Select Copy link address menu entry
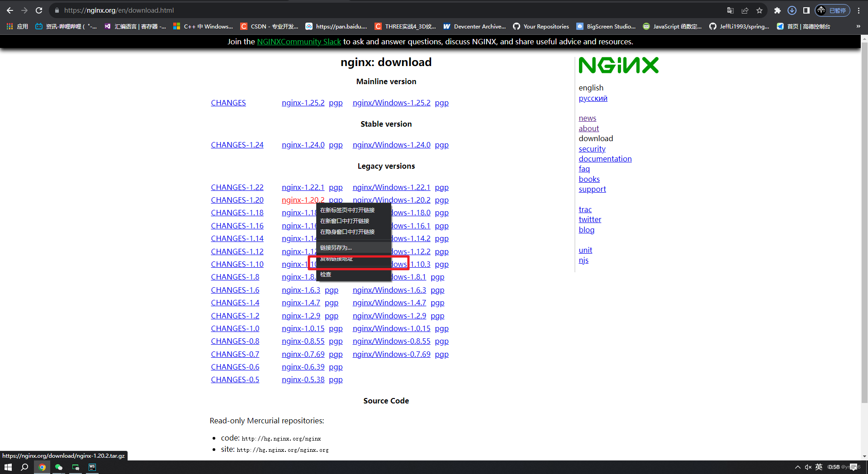Image resolution: width=868 pixels, height=474 pixels. [353, 259]
